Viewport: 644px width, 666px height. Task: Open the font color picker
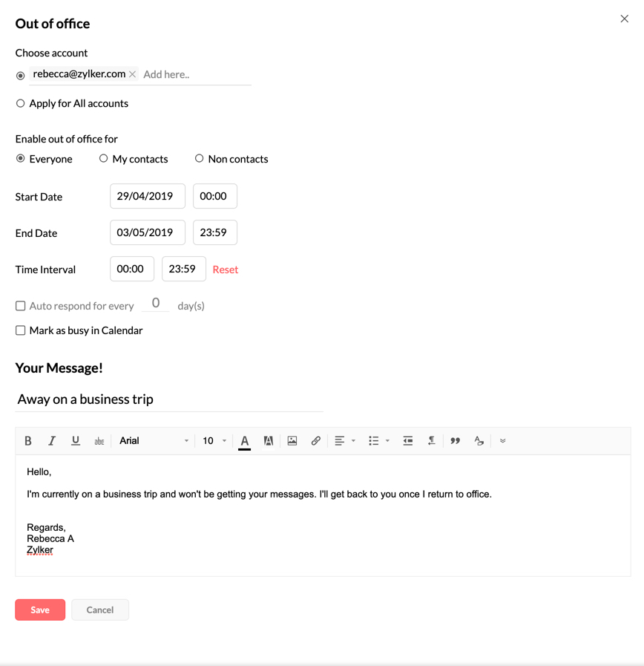(x=245, y=441)
